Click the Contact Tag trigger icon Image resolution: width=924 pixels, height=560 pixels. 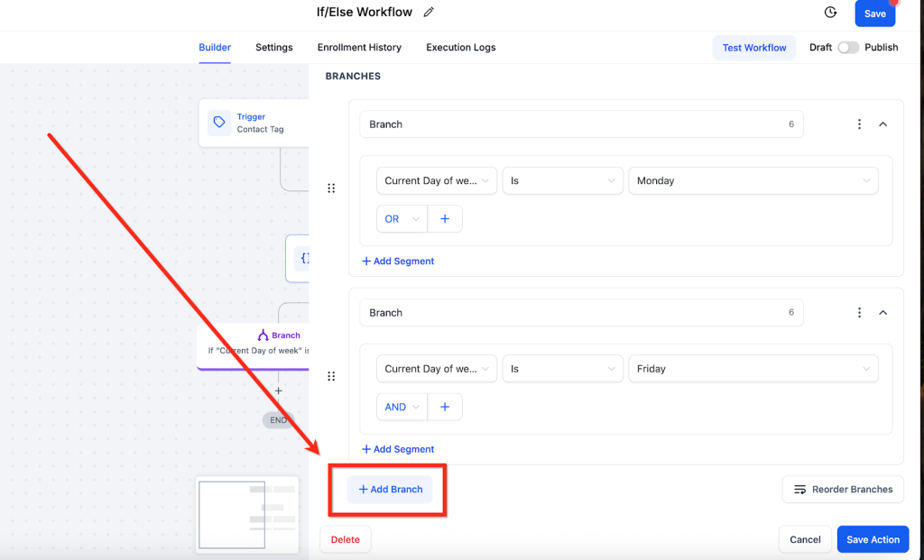tap(218, 123)
